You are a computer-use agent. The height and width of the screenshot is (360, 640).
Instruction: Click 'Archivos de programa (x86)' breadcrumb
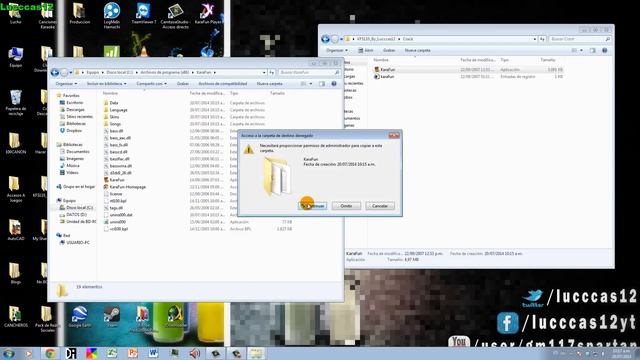click(x=164, y=72)
